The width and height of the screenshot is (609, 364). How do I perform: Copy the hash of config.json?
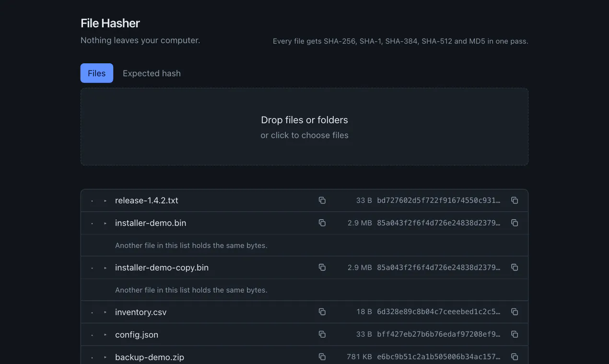tap(515, 334)
